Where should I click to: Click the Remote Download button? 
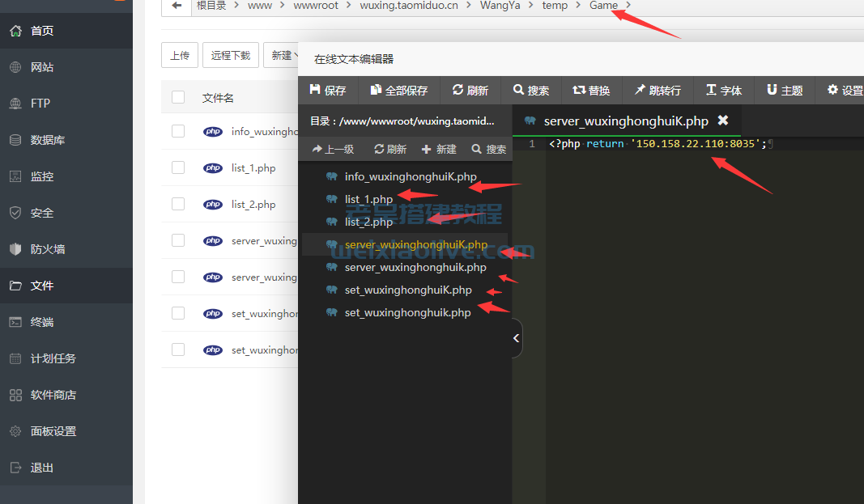click(231, 56)
